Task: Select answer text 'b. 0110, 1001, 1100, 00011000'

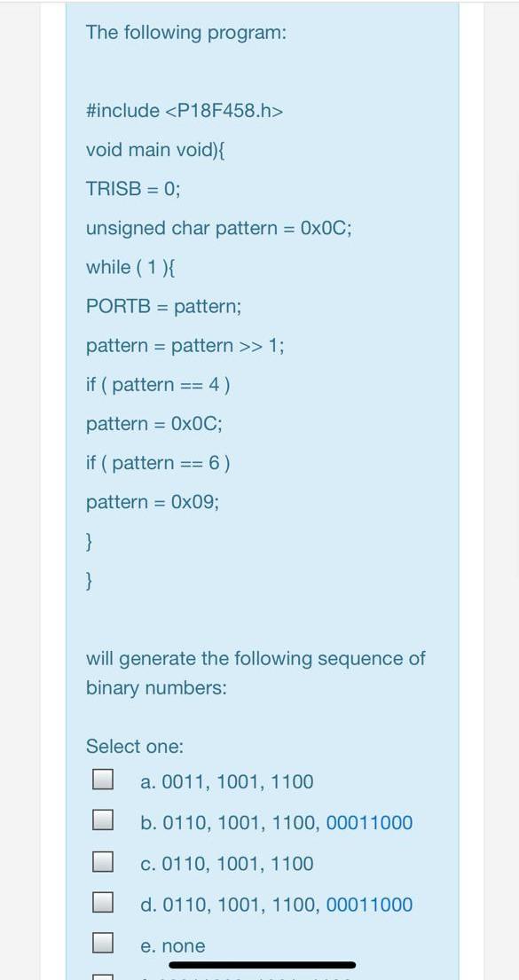Action: pos(275,822)
